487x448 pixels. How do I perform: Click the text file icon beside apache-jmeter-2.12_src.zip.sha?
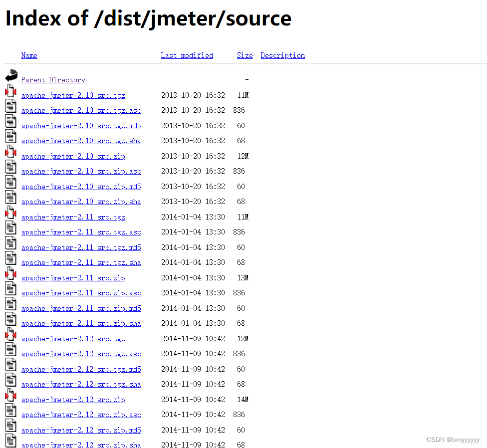[x=10, y=441]
